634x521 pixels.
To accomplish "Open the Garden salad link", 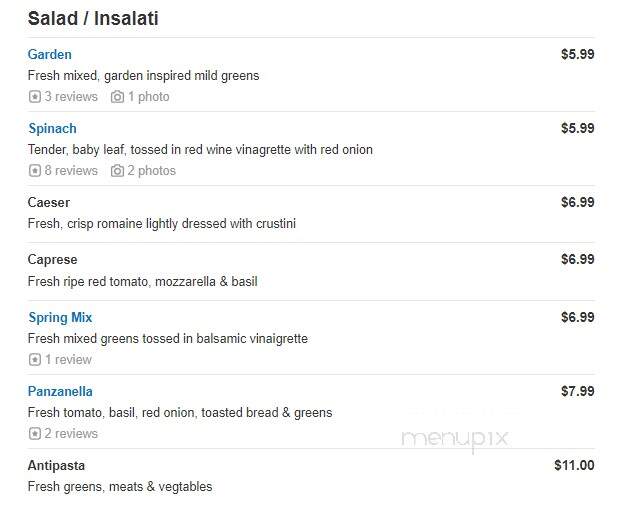I will [50, 54].
